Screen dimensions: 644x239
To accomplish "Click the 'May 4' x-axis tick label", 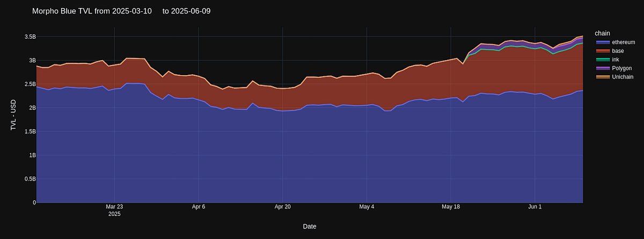I will point(367,206).
